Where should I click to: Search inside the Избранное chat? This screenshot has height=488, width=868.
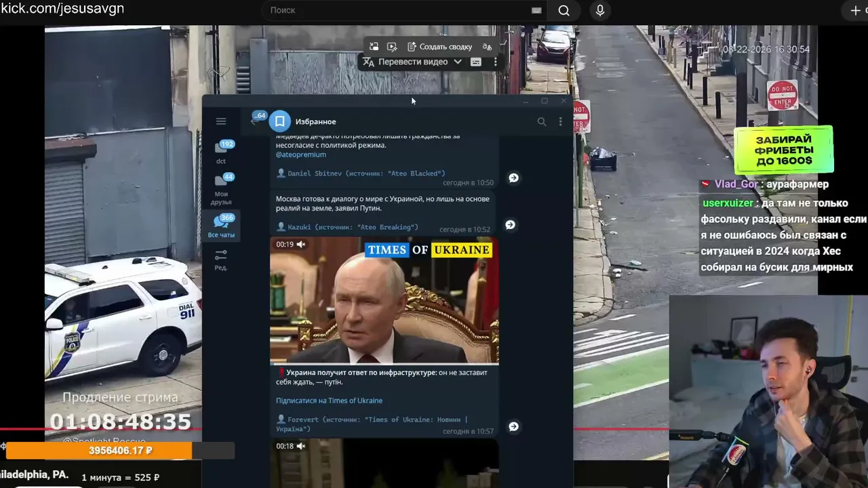pyautogui.click(x=541, y=121)
